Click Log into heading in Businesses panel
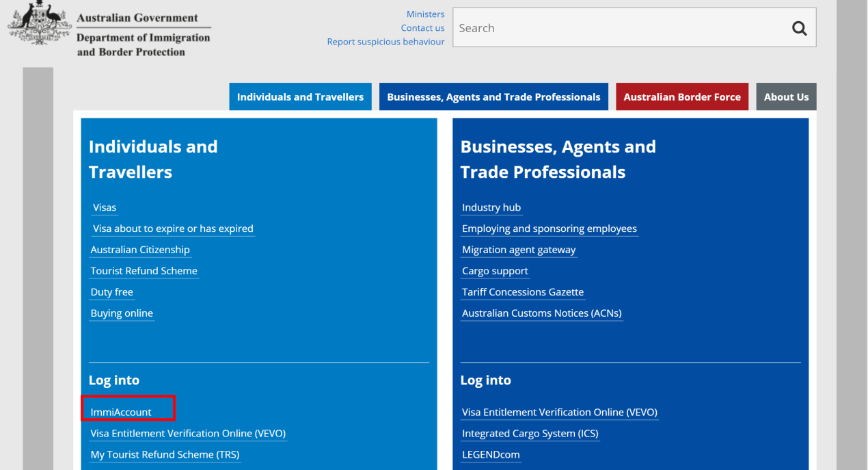The width and height of the screenshot is (868, 470). point(486,380)
